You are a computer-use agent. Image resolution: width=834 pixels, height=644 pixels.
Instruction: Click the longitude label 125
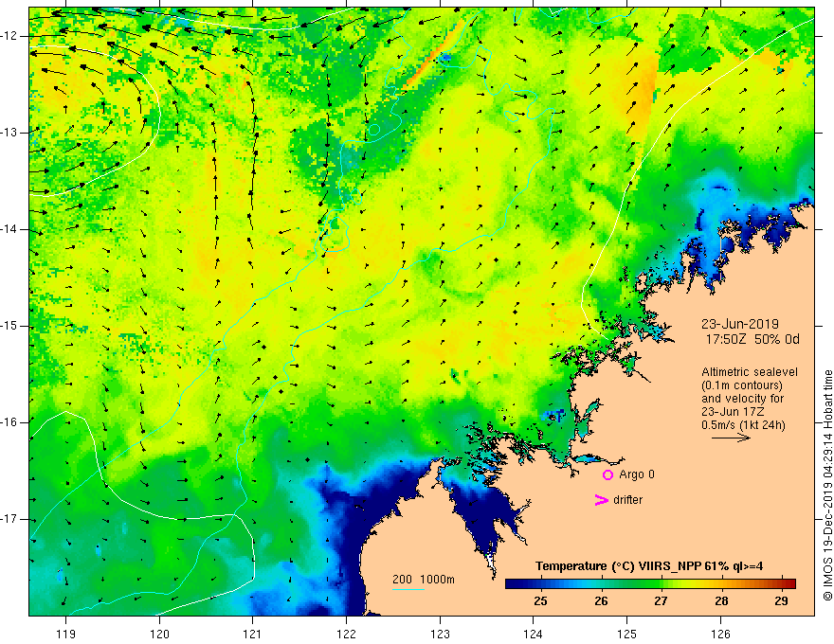627,634
